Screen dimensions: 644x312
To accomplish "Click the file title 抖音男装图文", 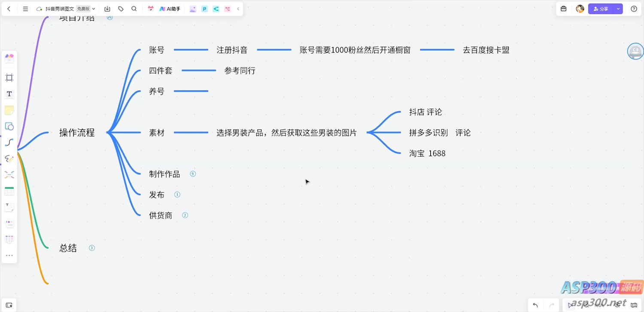I will [x=60, y=9].
